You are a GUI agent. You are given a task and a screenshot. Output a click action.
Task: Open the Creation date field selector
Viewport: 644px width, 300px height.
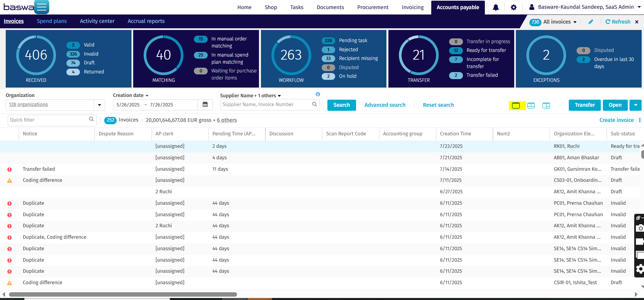tap(131, 95)
